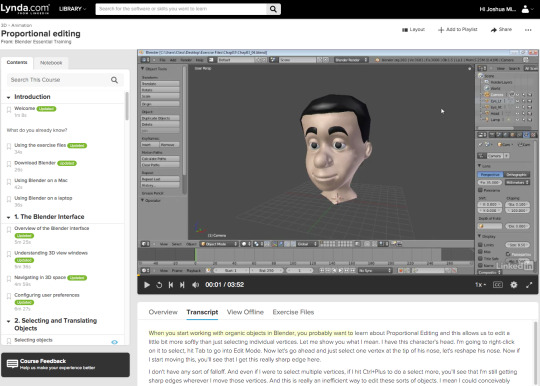Screen dimensions: 540x386
Task: Open Configuring user preferences video
Action: pyautogui.click(x=47, y=295)
